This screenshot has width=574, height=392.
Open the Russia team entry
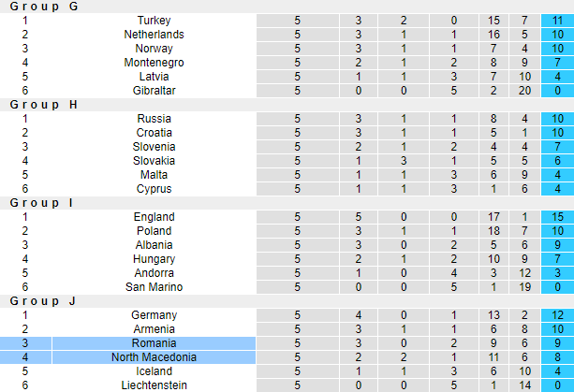(x=154, y=119)
